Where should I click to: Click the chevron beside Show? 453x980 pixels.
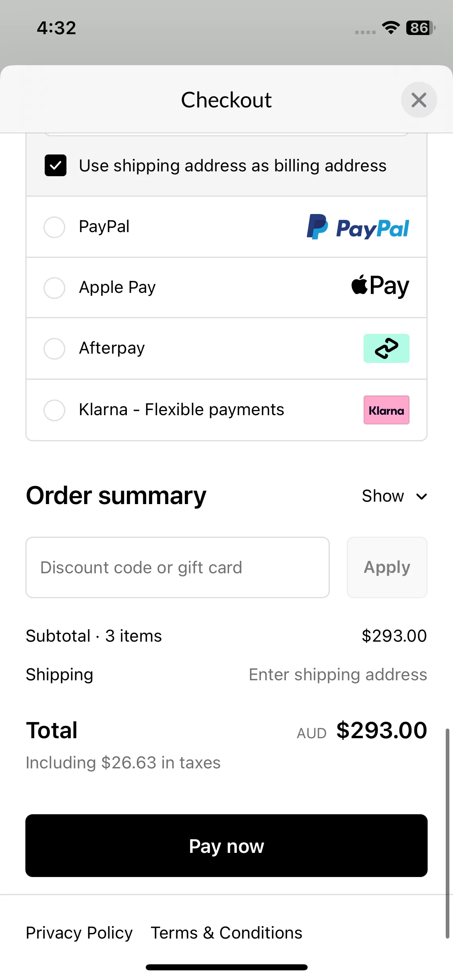pyautogui.click(x=421, y=496)
